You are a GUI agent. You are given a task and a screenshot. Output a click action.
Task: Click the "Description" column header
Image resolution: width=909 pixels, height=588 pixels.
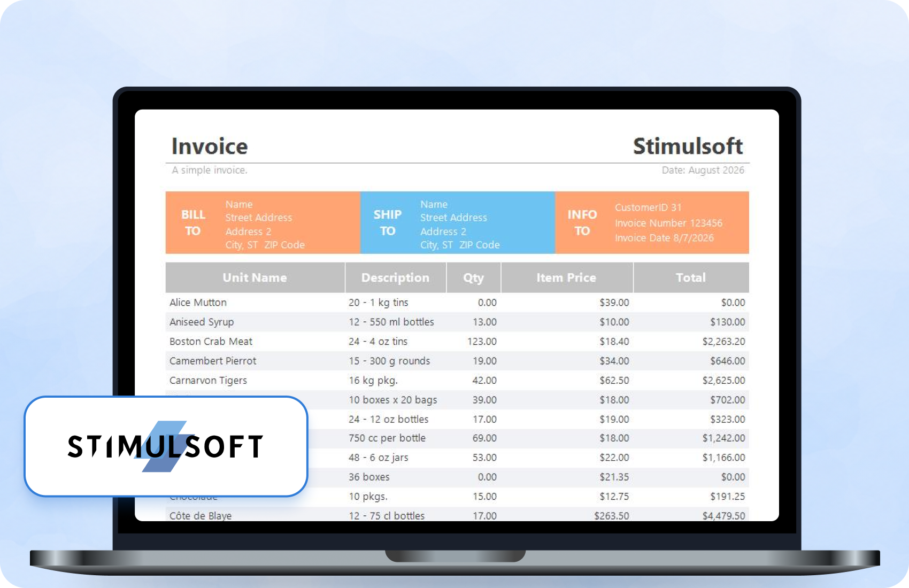(396, 277)
